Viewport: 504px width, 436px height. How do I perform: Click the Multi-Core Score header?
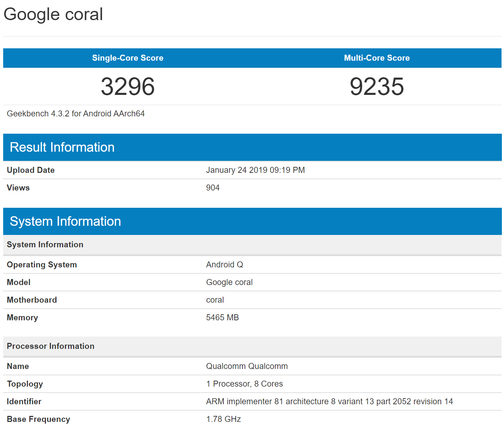point(377,58)
